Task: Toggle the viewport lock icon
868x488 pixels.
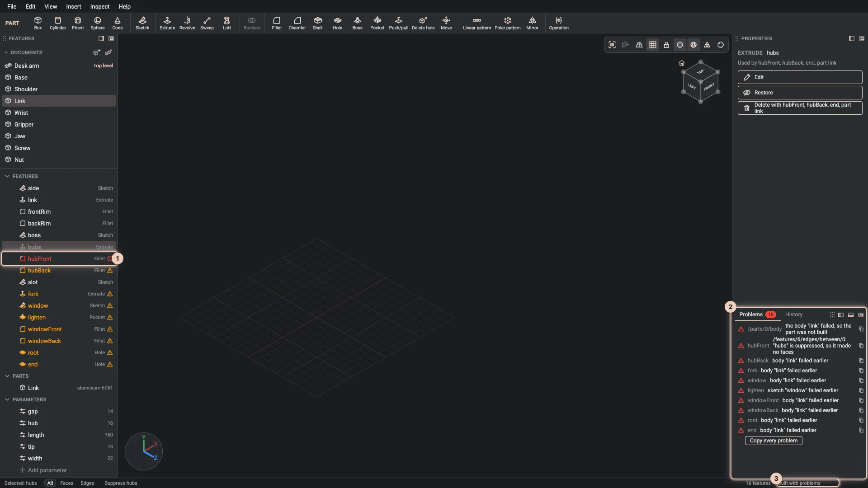Action: click(x=666, y=45)
